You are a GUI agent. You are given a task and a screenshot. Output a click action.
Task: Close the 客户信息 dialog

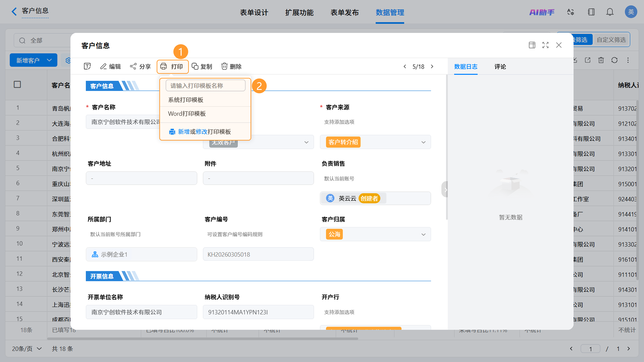pyautogui.click(x=559, y=45)
